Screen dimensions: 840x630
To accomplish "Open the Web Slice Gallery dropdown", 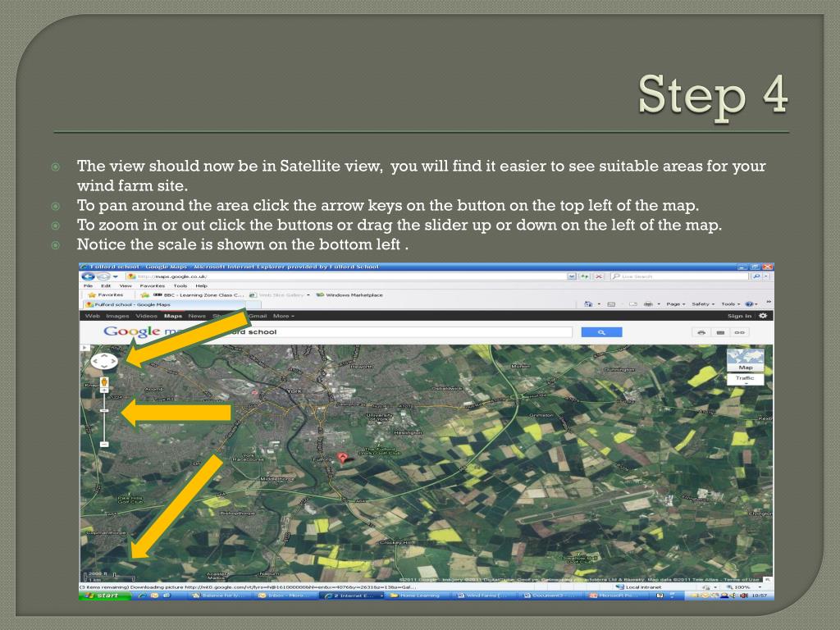I will [280, 294].
